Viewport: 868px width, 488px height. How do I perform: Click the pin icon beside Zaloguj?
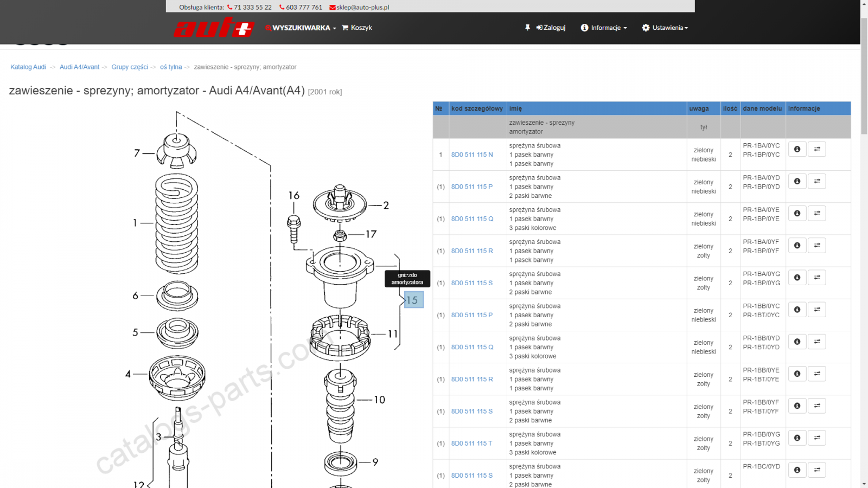pos(527,28)
